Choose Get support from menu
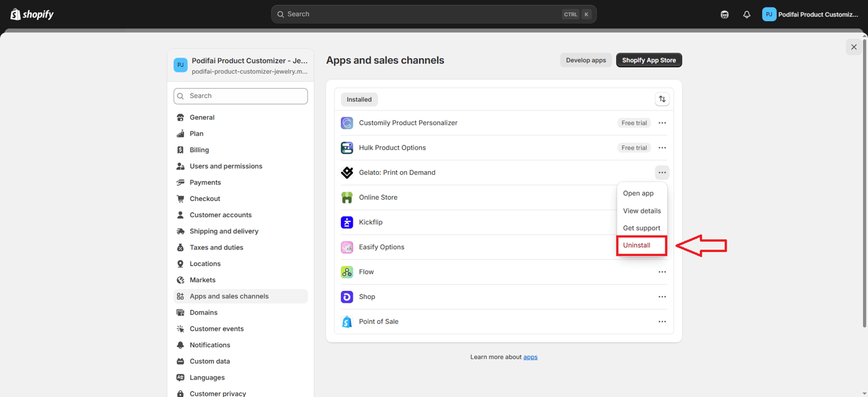This screenshot has width=868, height=397. [x=642, y=228]
